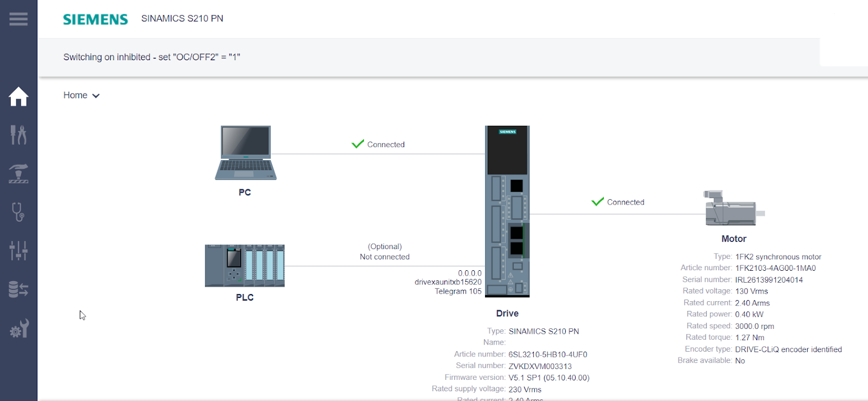This screenshot has width=868, height=401.
Task: Click the device name drivexaunitxb15620
Action: (x=448, y=282)
